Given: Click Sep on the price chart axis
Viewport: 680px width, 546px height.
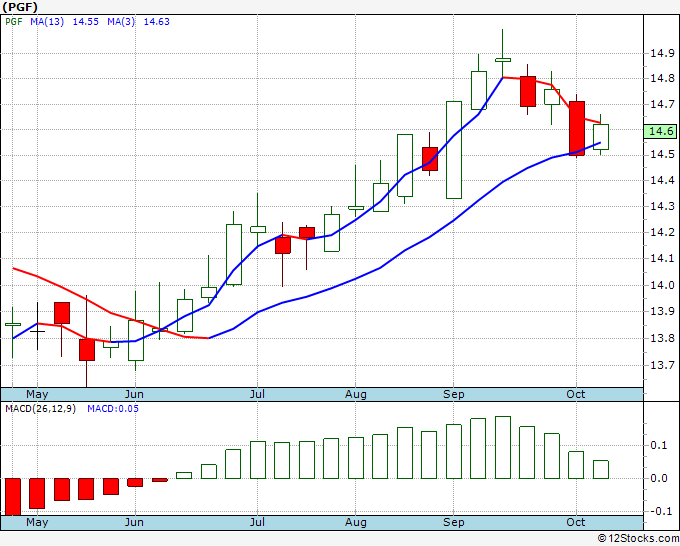Looking at the screenshot, I should [454, 395].
